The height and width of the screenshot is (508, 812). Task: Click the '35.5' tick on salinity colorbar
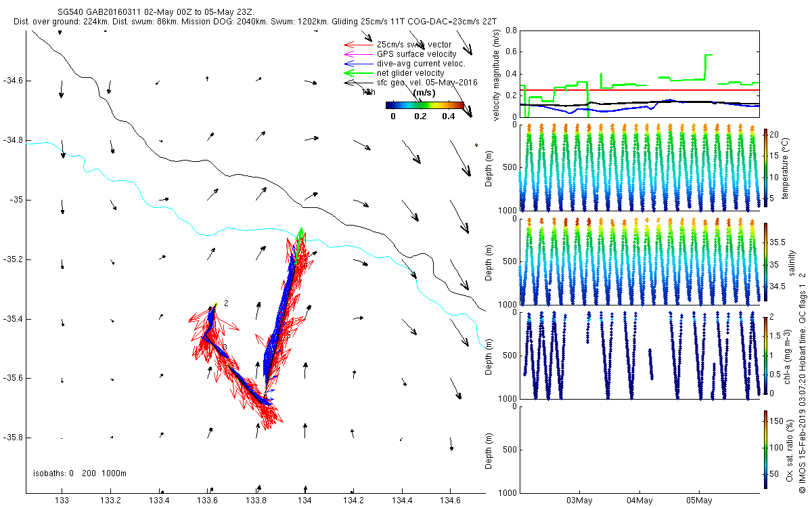pyautogui.click(x=778, y=242)
